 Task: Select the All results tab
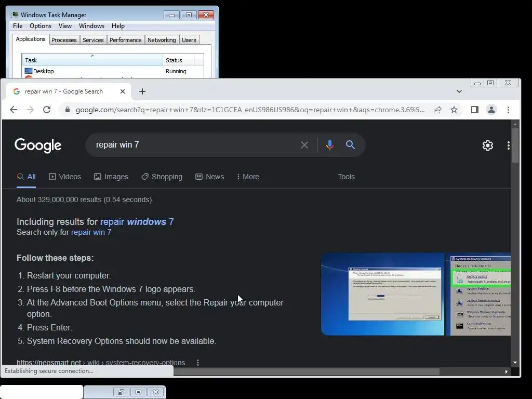(26, 177)
